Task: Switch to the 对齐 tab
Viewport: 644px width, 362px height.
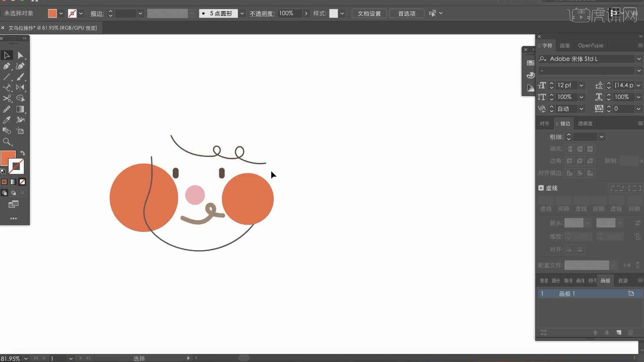Action: [544, 124]
